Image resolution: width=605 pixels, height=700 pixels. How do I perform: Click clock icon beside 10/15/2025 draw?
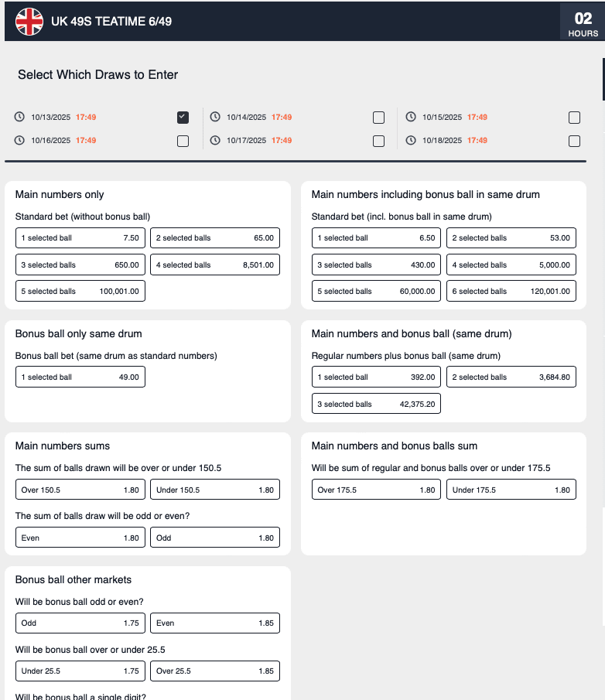tap(412, 118)
